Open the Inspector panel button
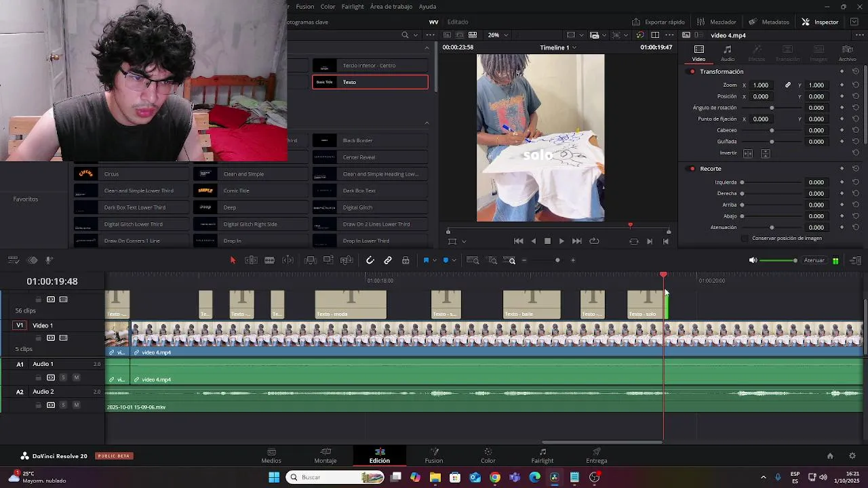Image resolution: width=868 pixels, height=488 pixels. coord(820,22)
